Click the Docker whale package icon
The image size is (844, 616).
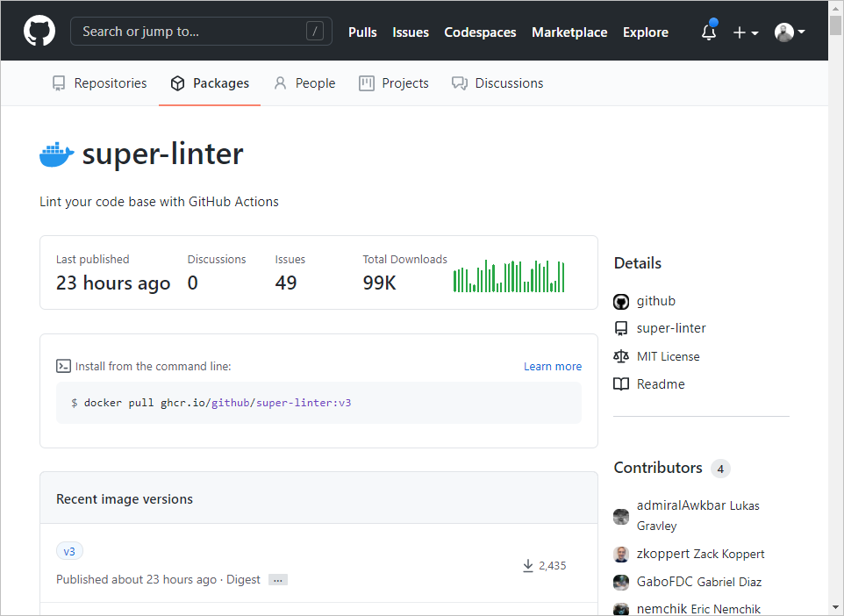point(56,154)
